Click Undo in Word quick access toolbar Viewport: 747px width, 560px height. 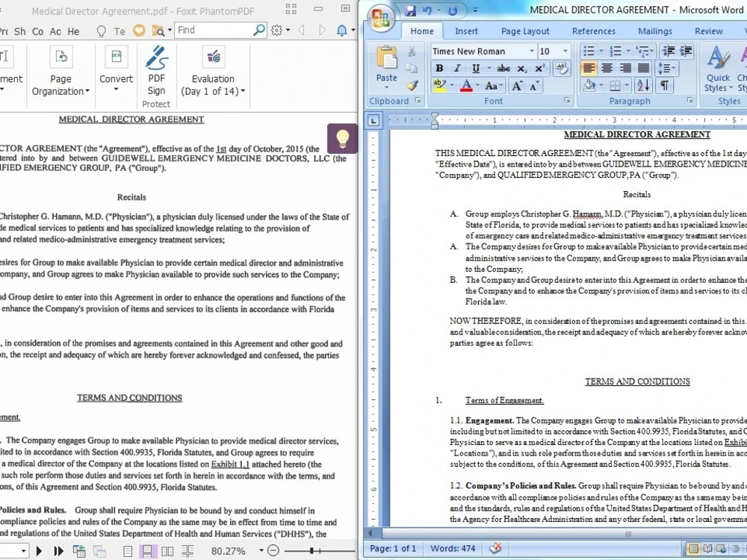click(427, 10)
